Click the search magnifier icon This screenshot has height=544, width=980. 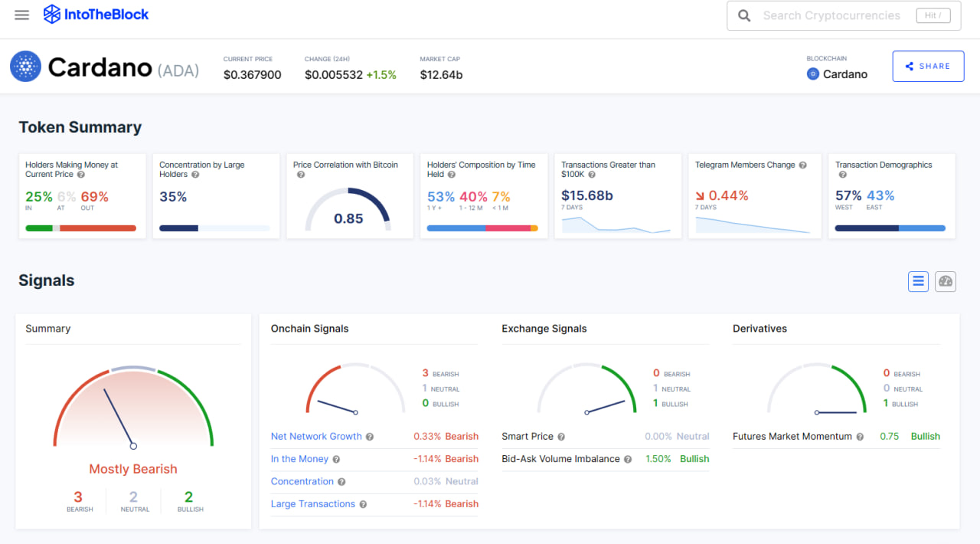[x=744, y=15]
